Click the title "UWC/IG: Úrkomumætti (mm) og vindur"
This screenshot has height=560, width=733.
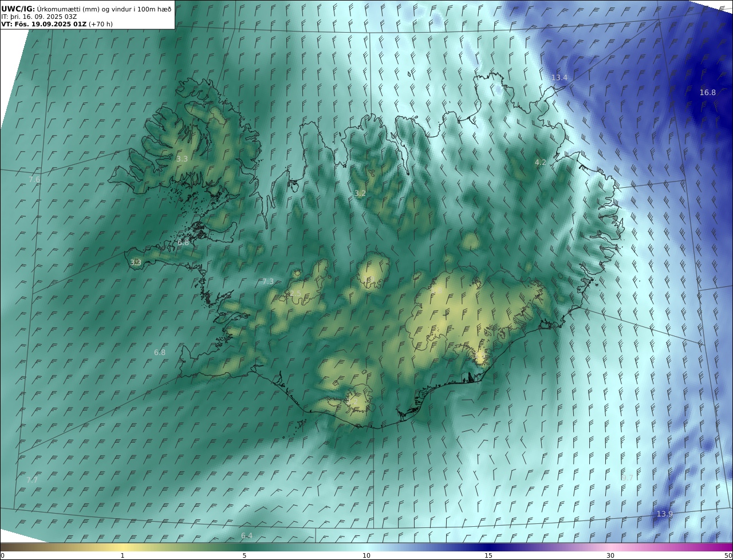pyautogui.click(x=86, y=9)
